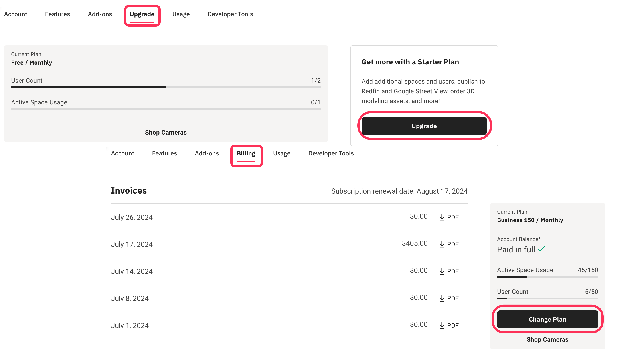The width and height of the screenshot is (644, 353).
Task: Open the Usage tab
Action: click(181, 14)
